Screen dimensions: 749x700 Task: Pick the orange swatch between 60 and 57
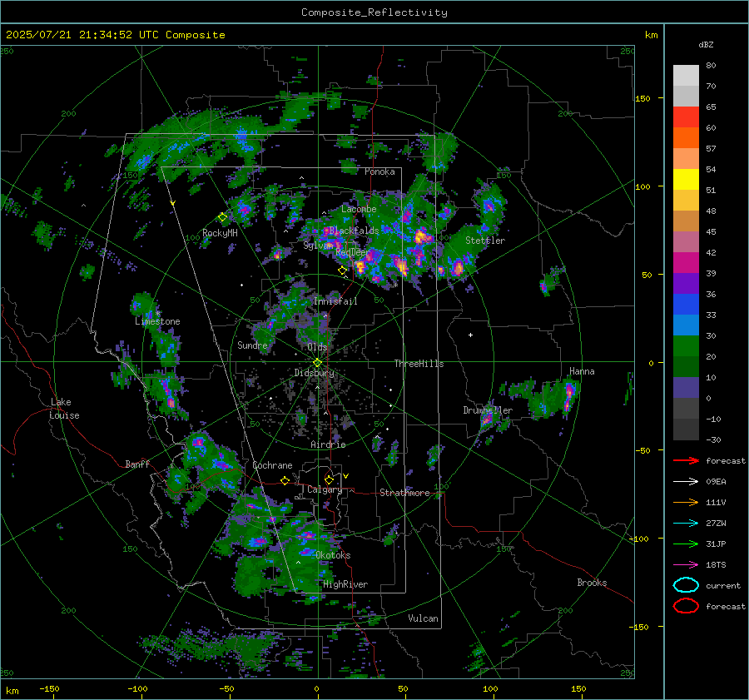(686, 138)
